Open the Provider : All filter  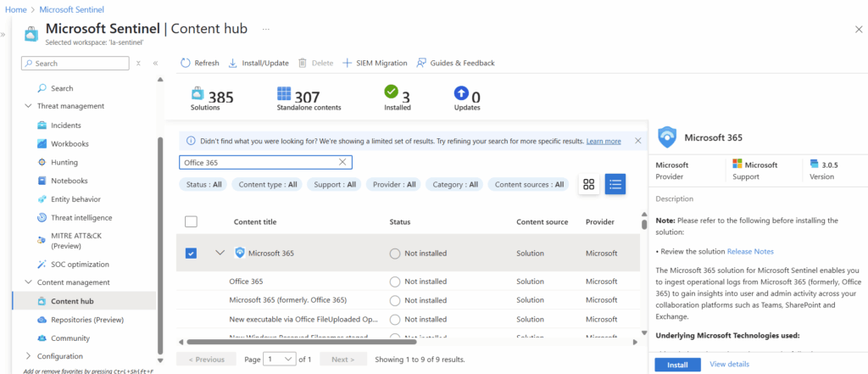coord(394,185)
